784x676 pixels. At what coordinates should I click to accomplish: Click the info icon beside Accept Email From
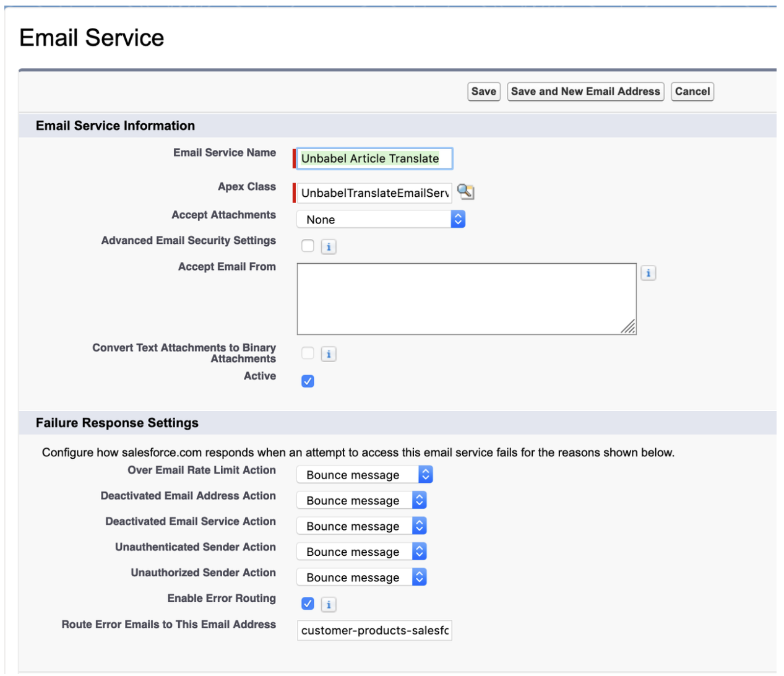click(648, 273)
